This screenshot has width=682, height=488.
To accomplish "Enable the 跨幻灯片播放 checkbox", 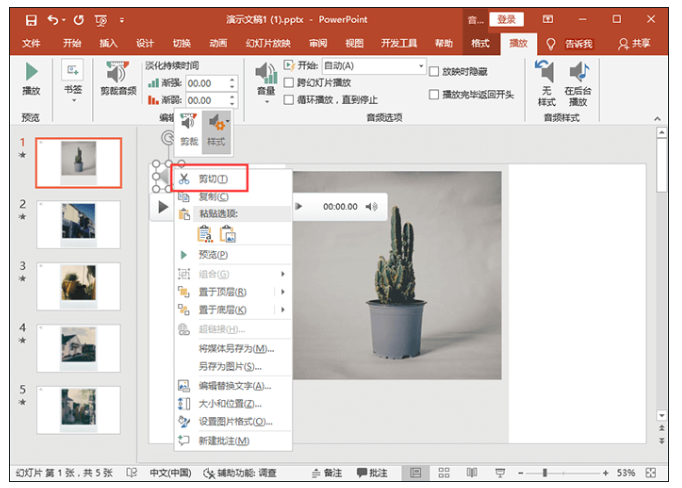I will point(288,83).
